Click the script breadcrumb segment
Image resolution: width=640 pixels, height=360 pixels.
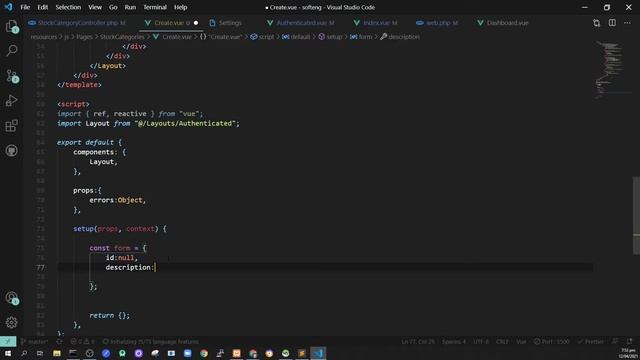coord(262,37)
